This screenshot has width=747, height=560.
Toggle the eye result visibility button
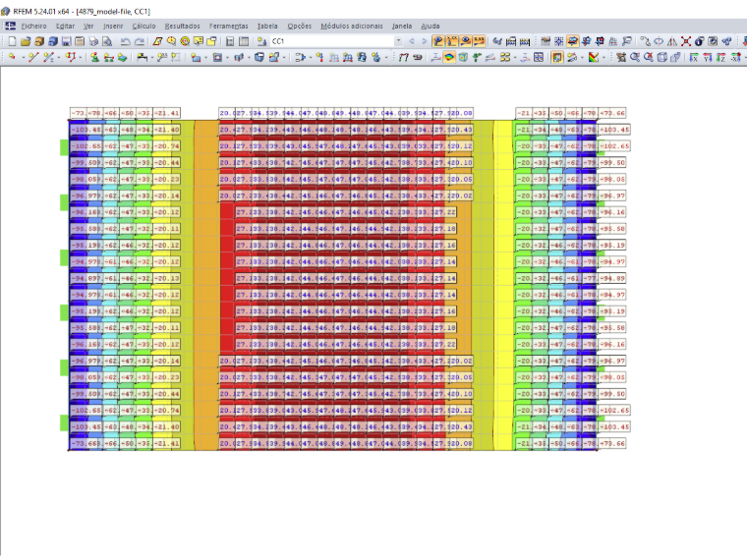[466, 41]
